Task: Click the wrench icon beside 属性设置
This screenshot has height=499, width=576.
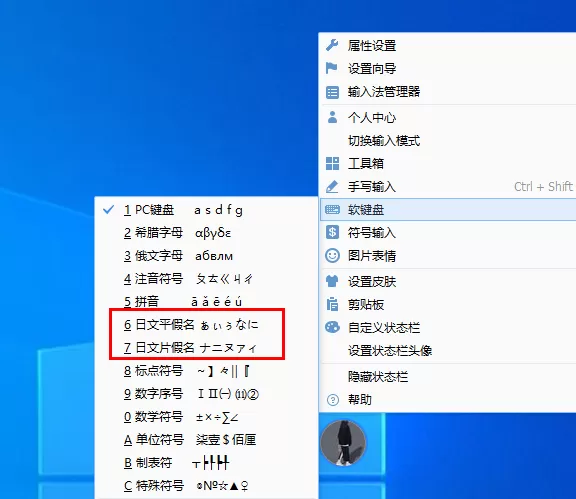Action: click(332, 45)
